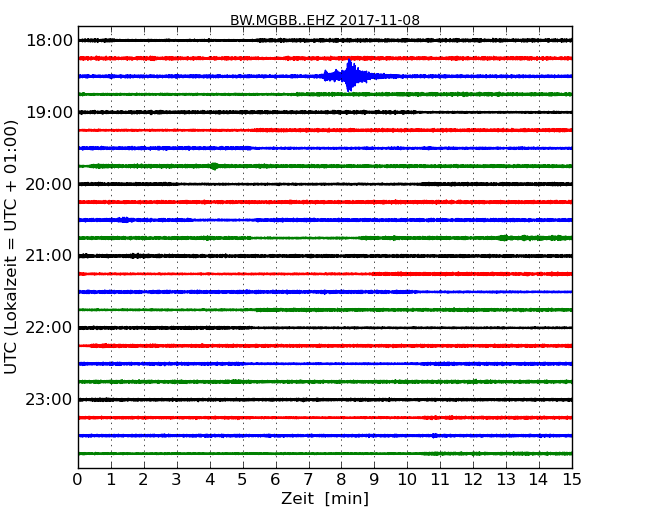Click the x-axis tick label 5
This screenshot has height=520, width=650.
[x=243, y=480]
